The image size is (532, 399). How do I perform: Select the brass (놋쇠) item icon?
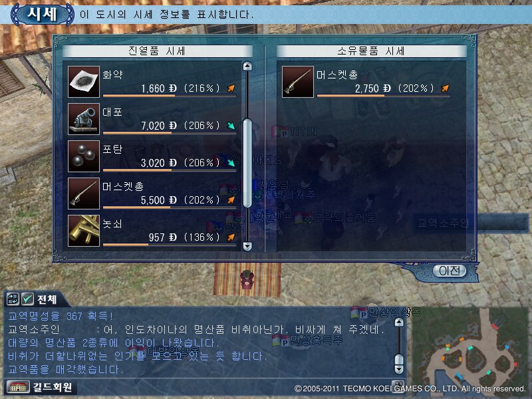[x=84, y=231]
